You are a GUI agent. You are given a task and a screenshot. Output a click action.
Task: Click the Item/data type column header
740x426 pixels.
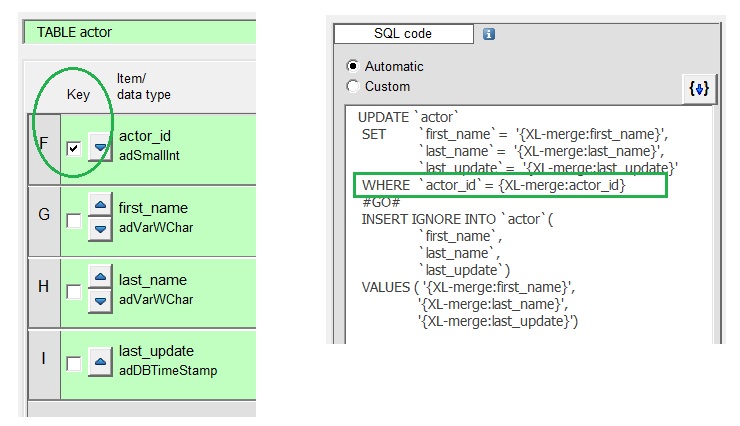(143, 86)
